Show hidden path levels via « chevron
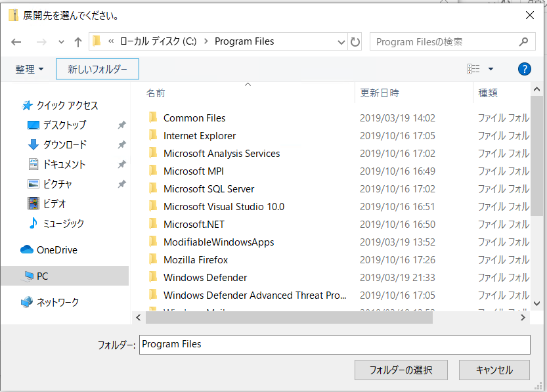 pos(111,41)
